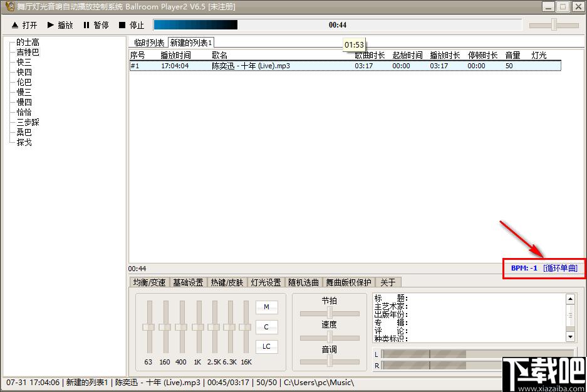Open the 舞曲版权保护 tab
The image size is (587, 392).
click(x=348, y=282)
